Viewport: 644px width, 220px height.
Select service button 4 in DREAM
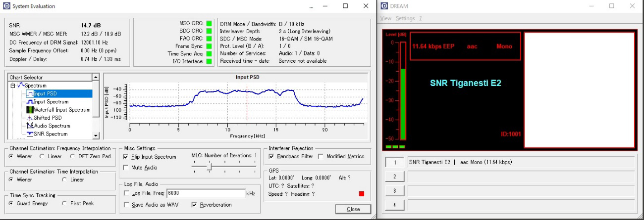click(x=395, y=205)
